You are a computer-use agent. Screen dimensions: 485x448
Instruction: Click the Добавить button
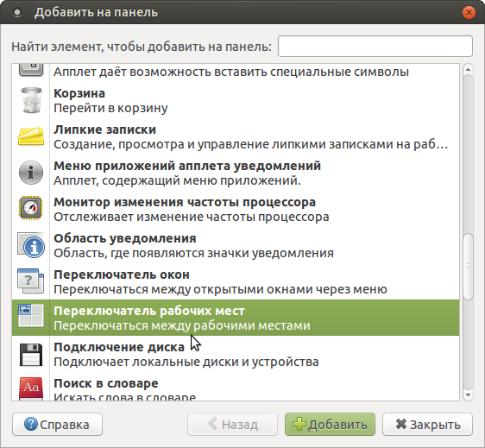pyautogui.click(x=330, y=425)
